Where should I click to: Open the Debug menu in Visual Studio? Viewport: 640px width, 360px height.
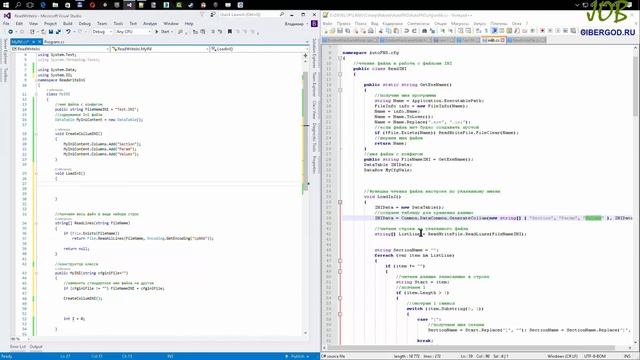click(84, 24)
